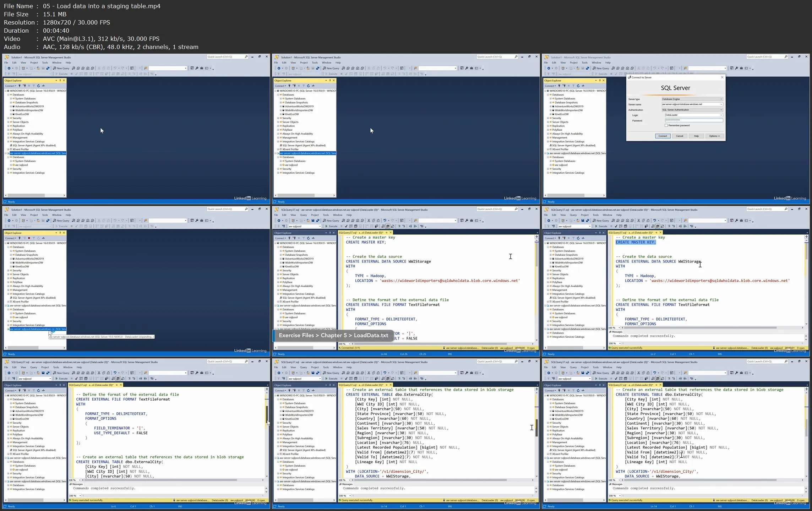
Task: Toggle Object Explorer Auto Hide pin, expanding-tooltip frame
Action: point(60,233)
